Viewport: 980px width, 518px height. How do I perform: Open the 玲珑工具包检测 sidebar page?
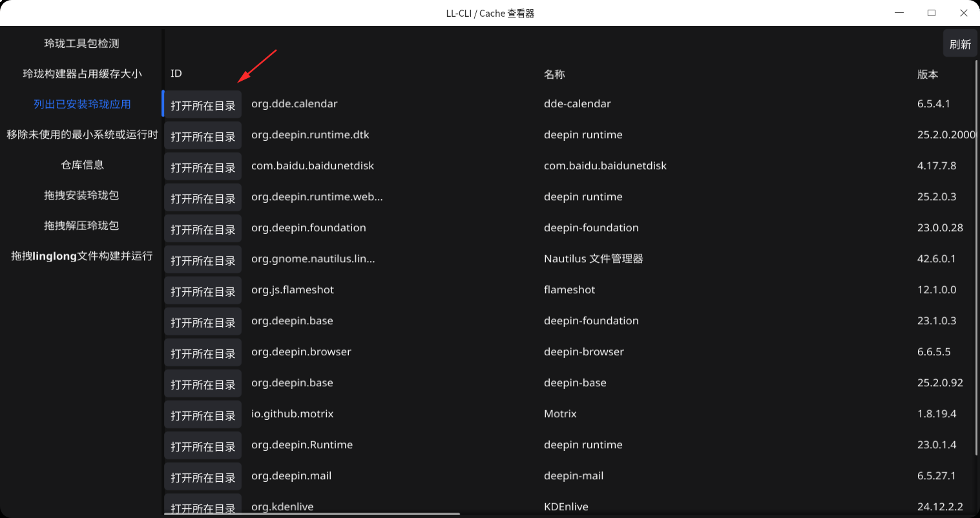click(81, 43)
